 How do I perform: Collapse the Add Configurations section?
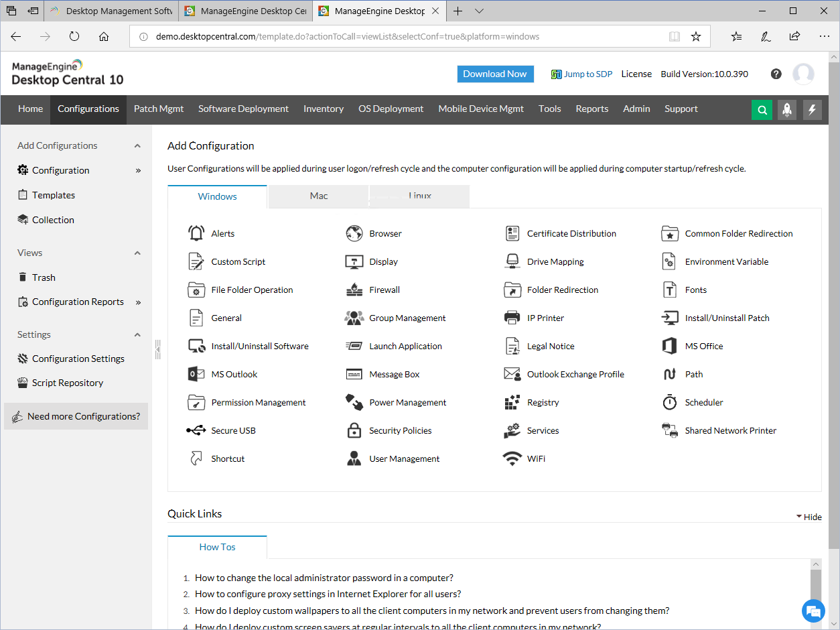pos(137,146)
